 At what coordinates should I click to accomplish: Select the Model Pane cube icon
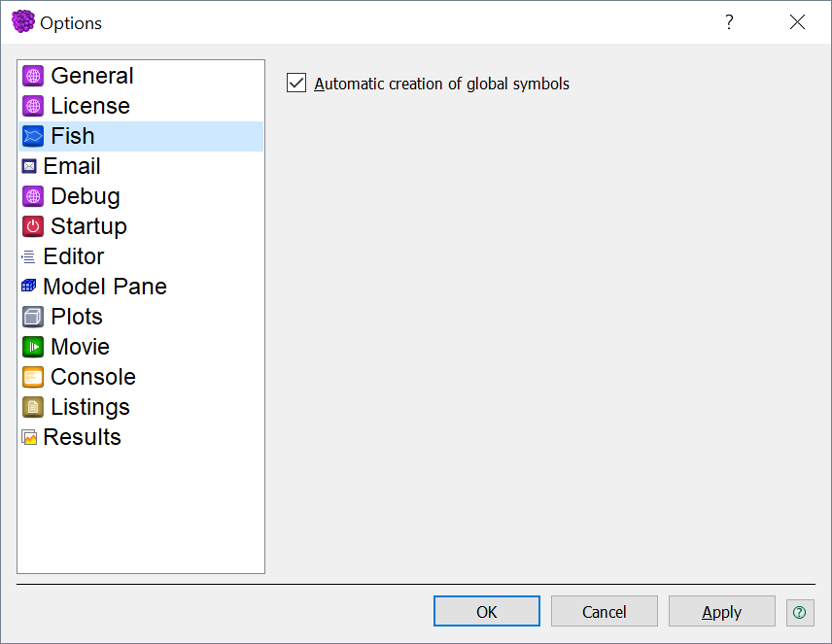click(29, 287)
